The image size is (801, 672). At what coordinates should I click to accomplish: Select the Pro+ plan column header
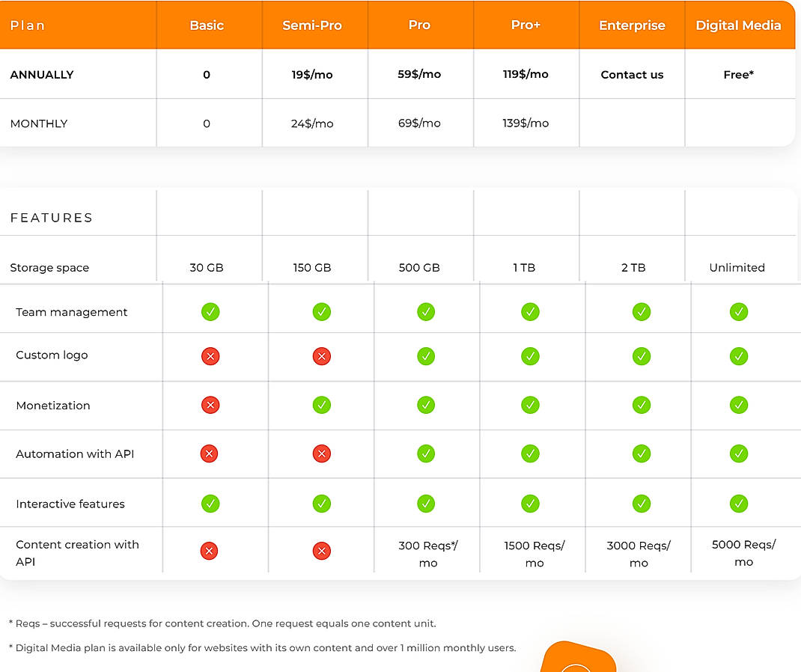click(x=526, y=25)
